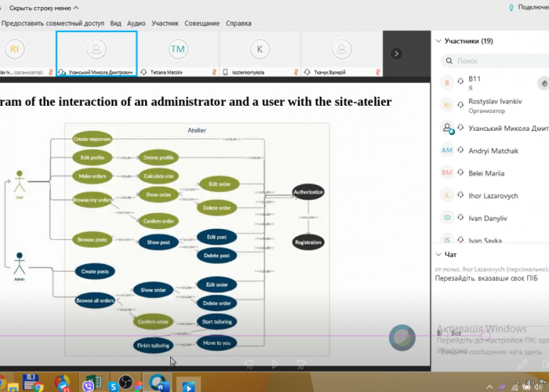Collapse the Чат chat panel
549x392 pixels.
point(438,254)
